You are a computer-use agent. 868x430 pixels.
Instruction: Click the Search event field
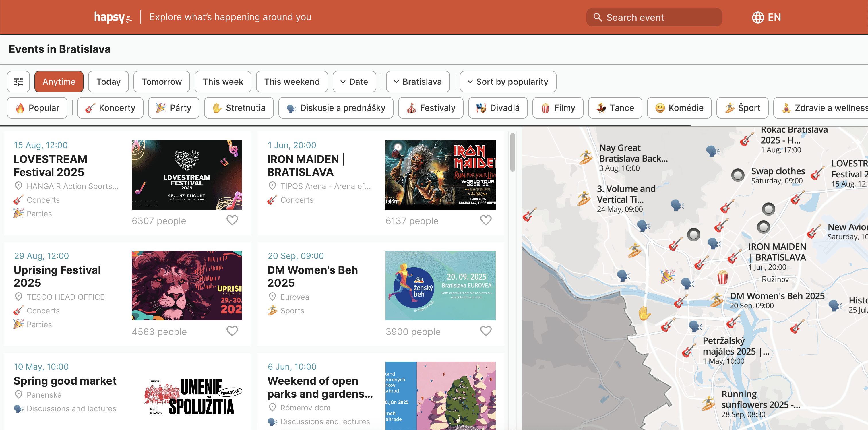pyautogui.click(x=654, y=17)
